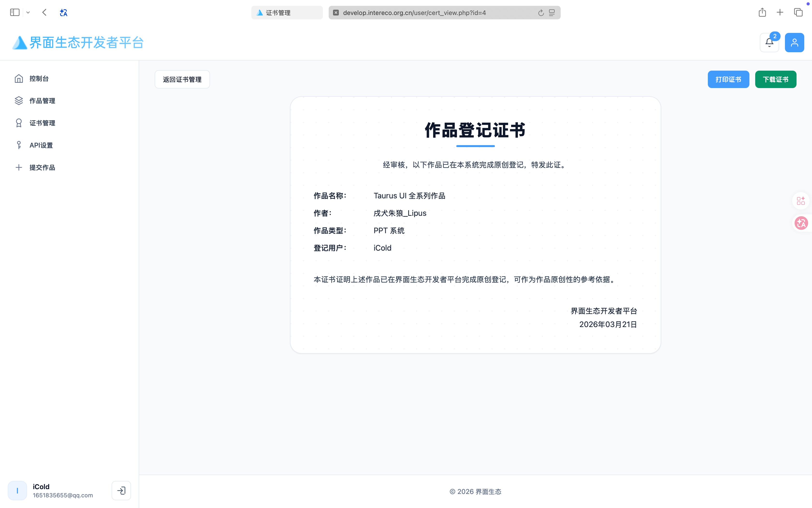The width and height of the screenshot is (812, 508).
Task: Switch to the 证书管理 browser tab
Action: click(287, 12)
